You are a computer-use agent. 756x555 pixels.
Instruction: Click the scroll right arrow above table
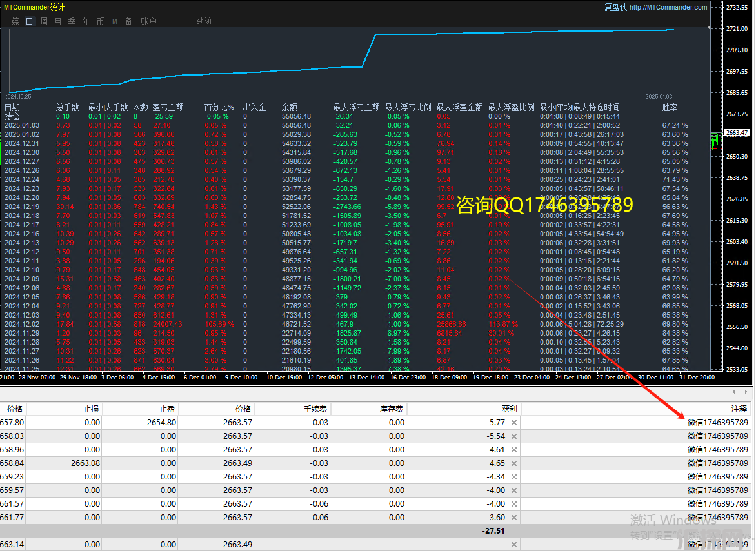pos(745,392)
